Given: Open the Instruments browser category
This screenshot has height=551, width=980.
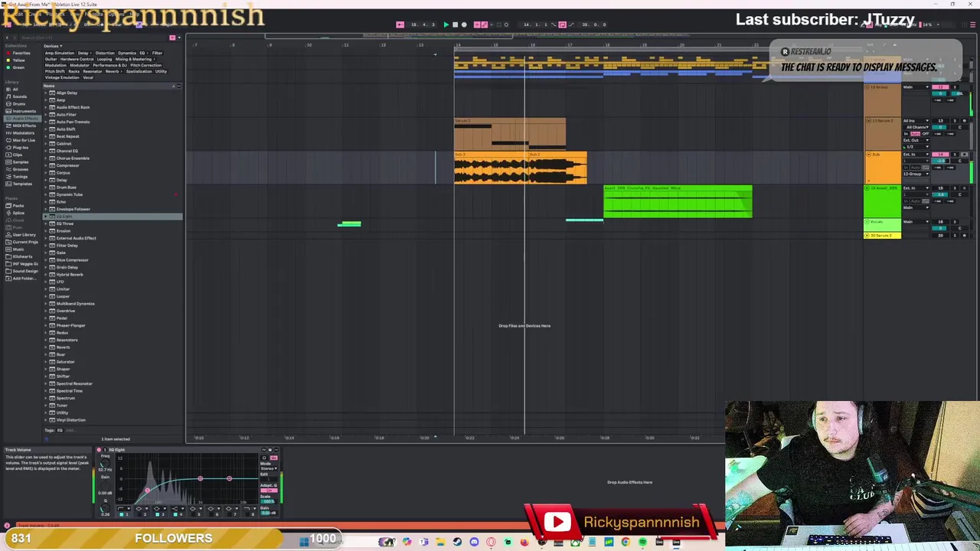Looking at the screenshot, I should point(23,111).
